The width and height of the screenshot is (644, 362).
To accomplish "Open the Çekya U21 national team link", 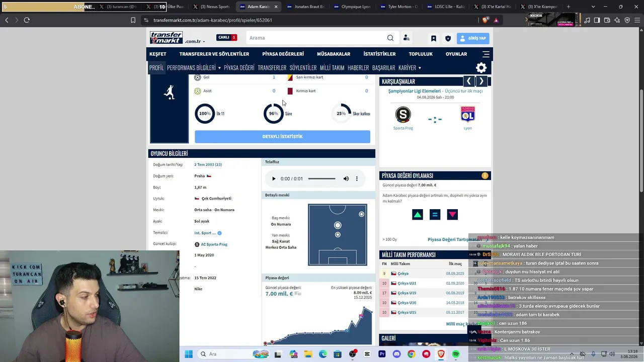I will coord(407,283).
